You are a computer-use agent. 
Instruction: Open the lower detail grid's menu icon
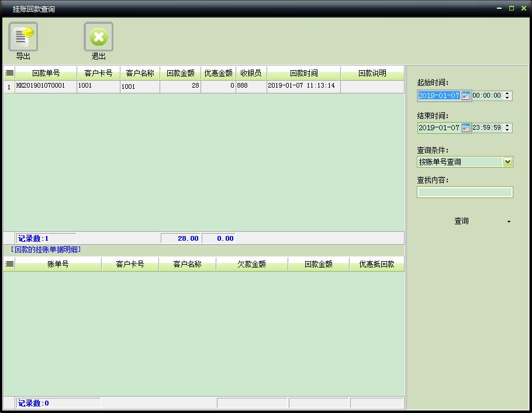[x=9, y=264]
